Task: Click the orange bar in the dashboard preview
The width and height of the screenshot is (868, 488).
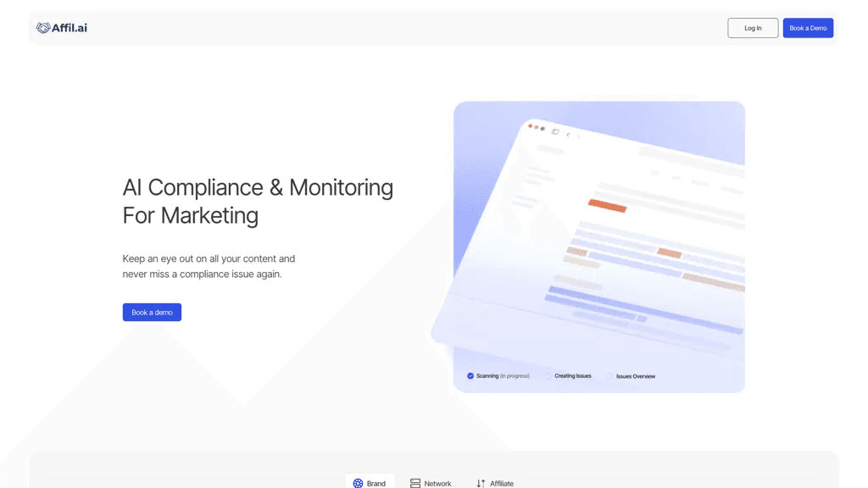Action: pos(607,206)
